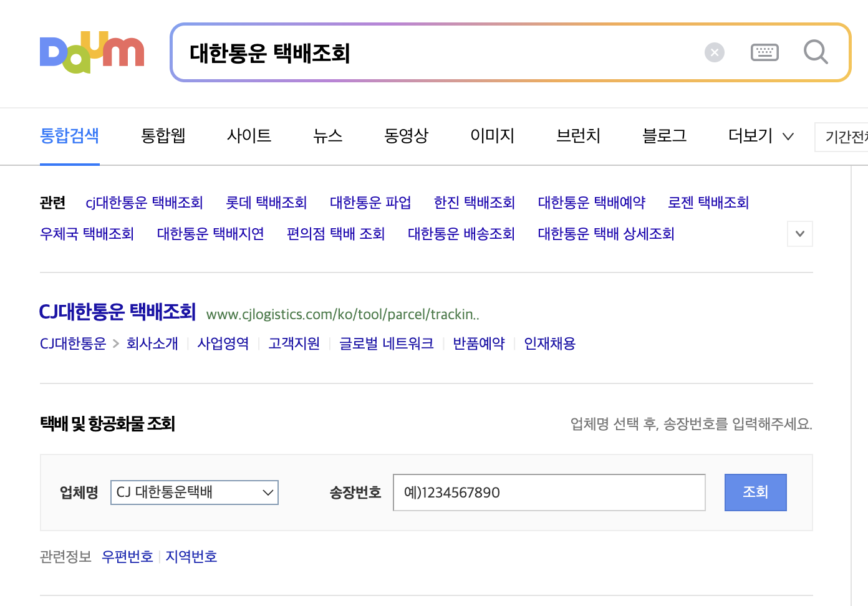The height and width of the screenshot is (606, 868).
Task: Click the 송장번호 tracking number field
Action: 549,493
